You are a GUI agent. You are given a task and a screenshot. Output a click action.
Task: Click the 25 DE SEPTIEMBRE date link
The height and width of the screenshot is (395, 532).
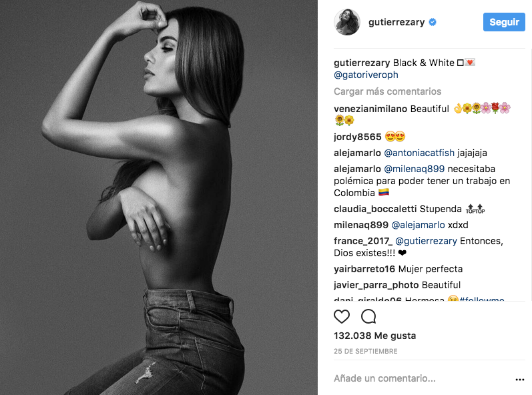point(365,351)
